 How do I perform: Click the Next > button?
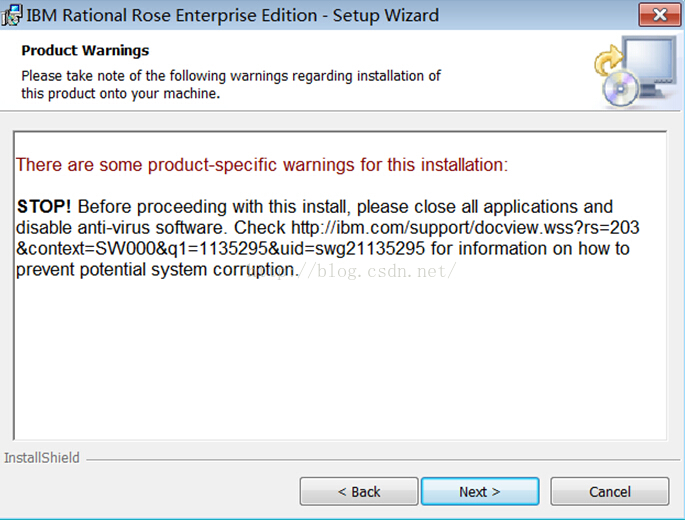pyautogui.click(x=480, y=492)
